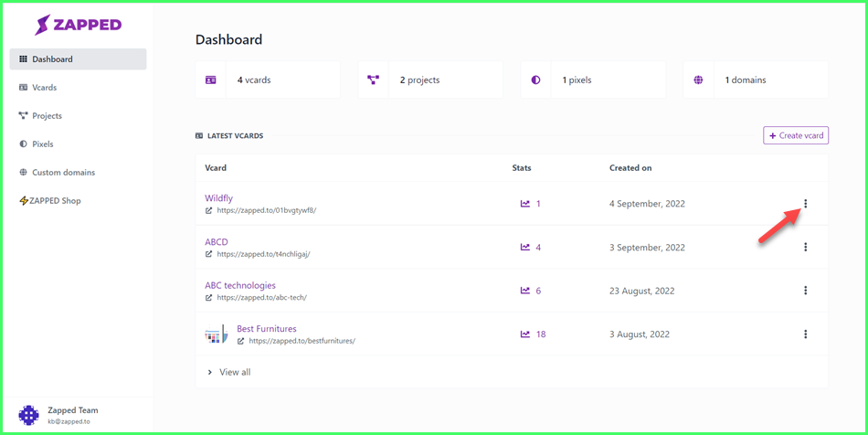This screenshot has width=868, height=435.
Task: Click the ABCD stats count 4
Action: pyautogui.click(x=539, y=248)
